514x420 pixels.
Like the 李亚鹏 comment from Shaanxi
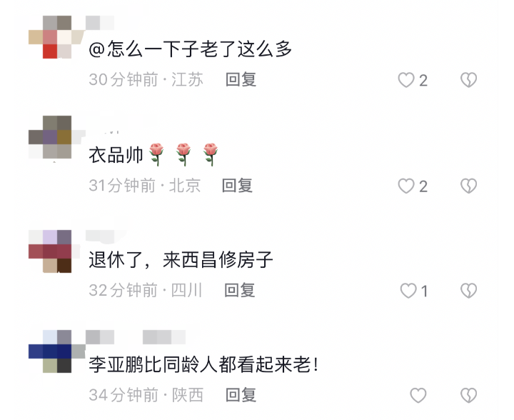(x=418, y=396)
